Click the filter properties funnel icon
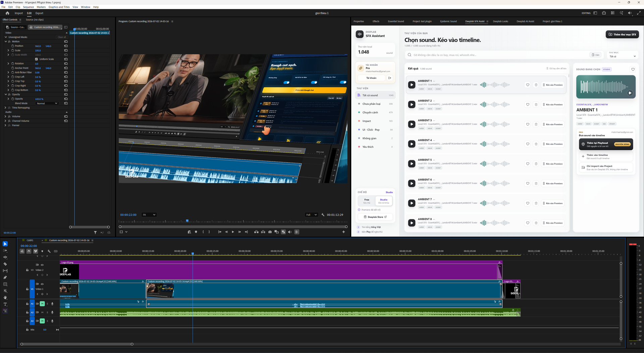Viewport: 644px width, 353px height. pos(95,232)
